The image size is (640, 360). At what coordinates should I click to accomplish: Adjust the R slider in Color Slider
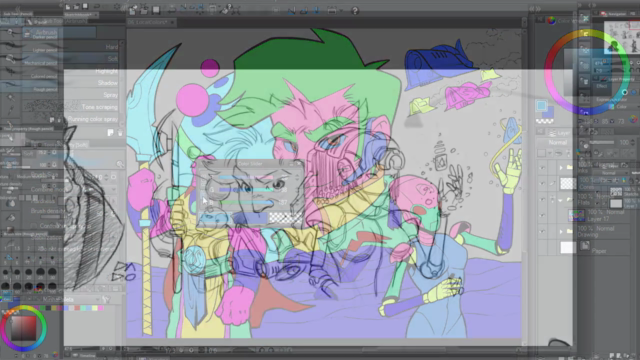(x=246, y=178)
